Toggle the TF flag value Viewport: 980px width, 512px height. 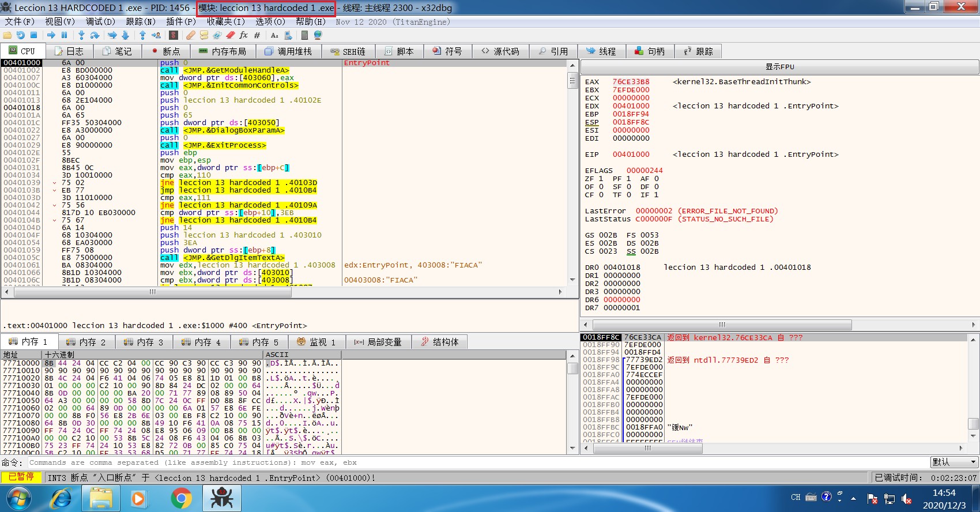tap(628, 195)
